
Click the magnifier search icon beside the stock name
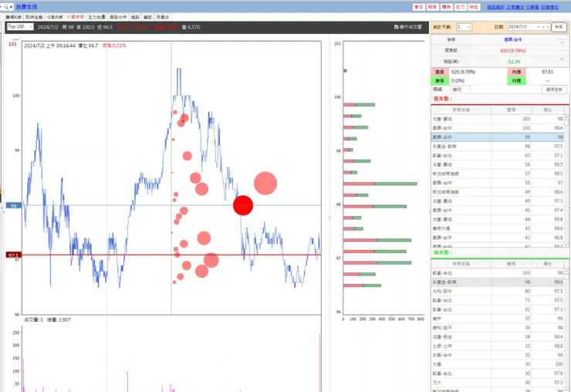6,7
